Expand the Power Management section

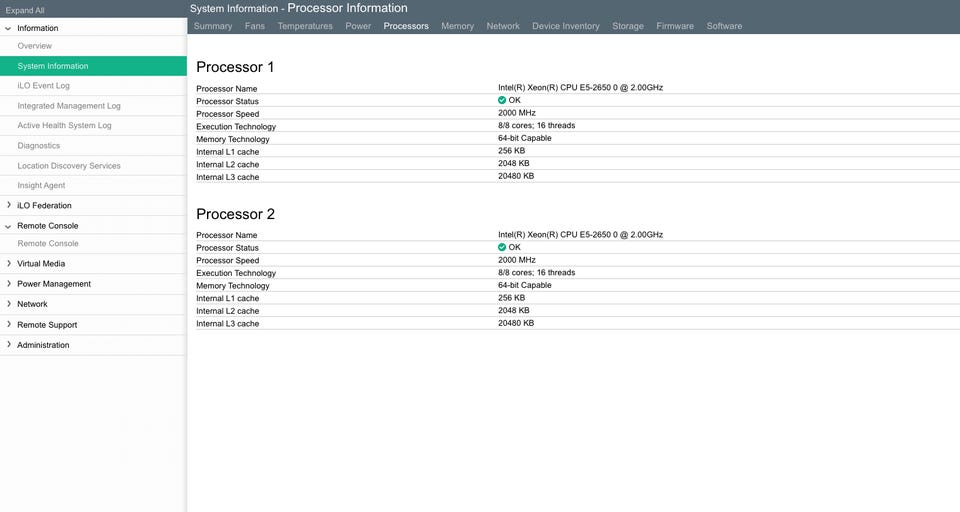[x=8, y=284]
